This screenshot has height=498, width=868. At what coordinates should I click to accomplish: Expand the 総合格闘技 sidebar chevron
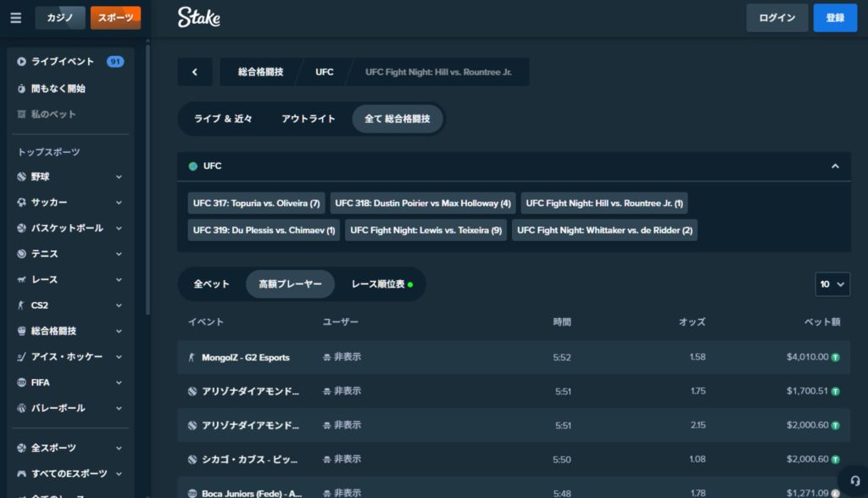point(119,331)
